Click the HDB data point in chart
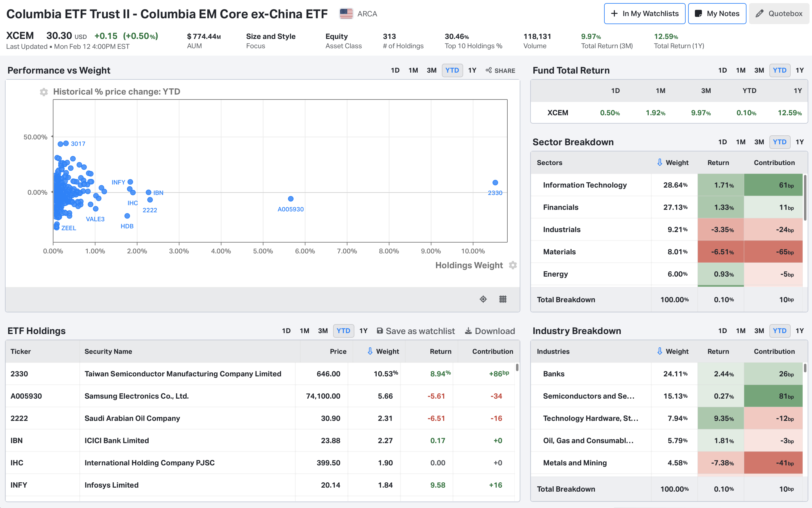The width and height of the screenshot is (812, 508). [127, 216]
